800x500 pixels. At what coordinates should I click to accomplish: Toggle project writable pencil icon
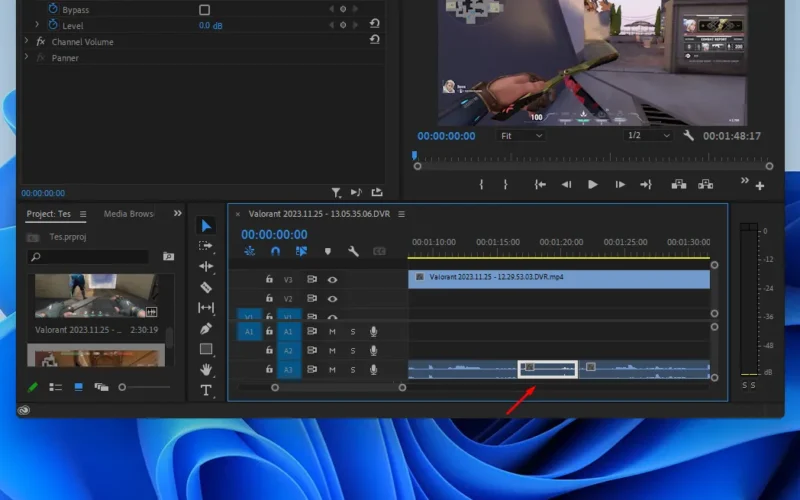[33, 387]
